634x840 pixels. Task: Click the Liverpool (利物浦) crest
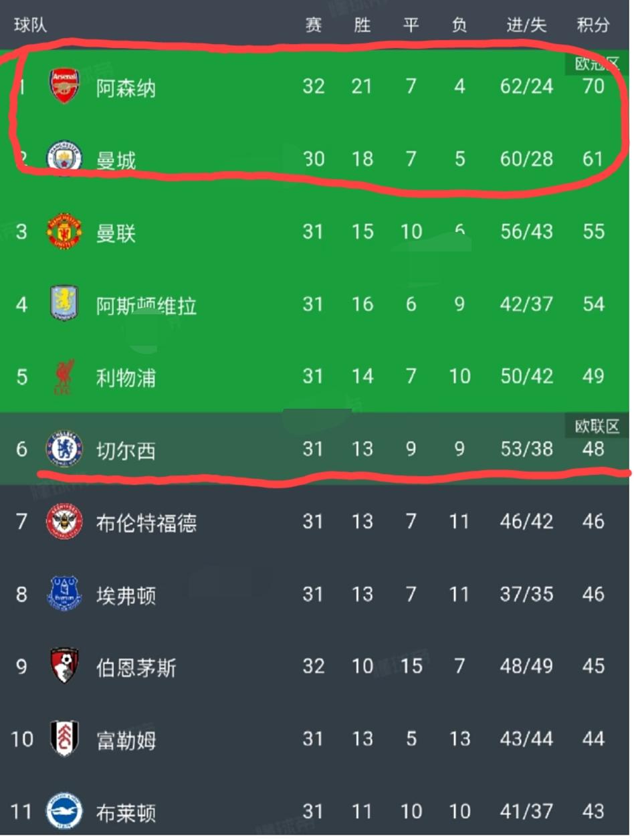(x=64, y=377)
